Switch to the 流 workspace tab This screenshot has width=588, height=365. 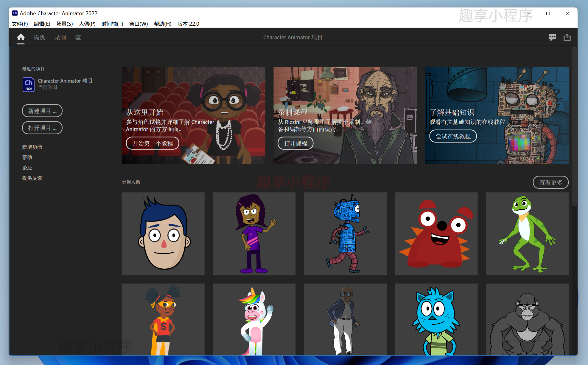point(78,38)
